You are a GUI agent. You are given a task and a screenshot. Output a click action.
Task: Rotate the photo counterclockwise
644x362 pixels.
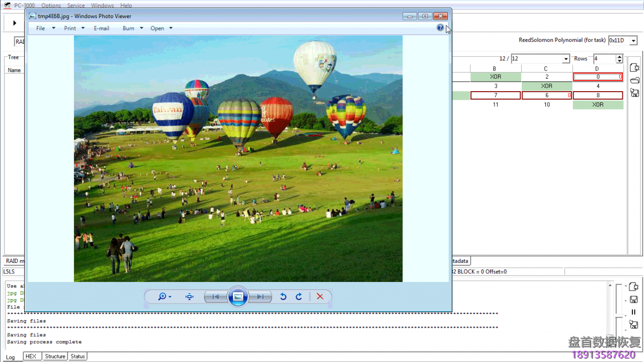coord(283,297)
